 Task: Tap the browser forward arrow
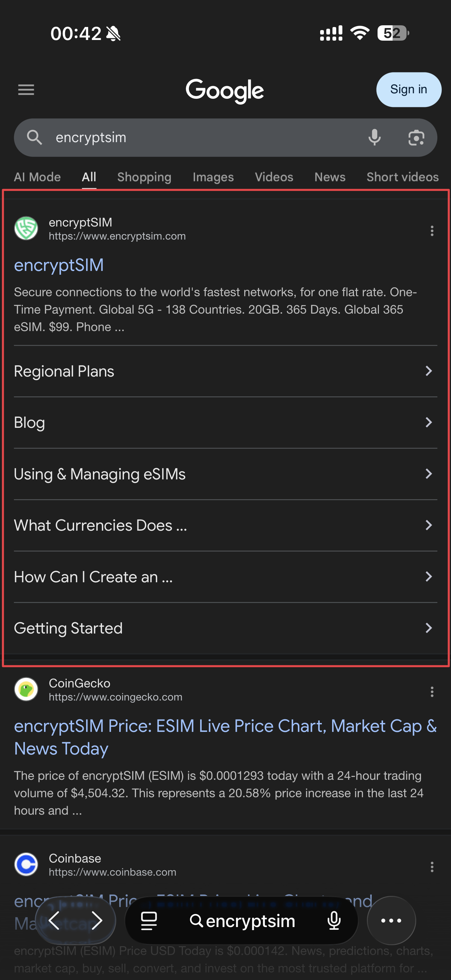[97, 921]
